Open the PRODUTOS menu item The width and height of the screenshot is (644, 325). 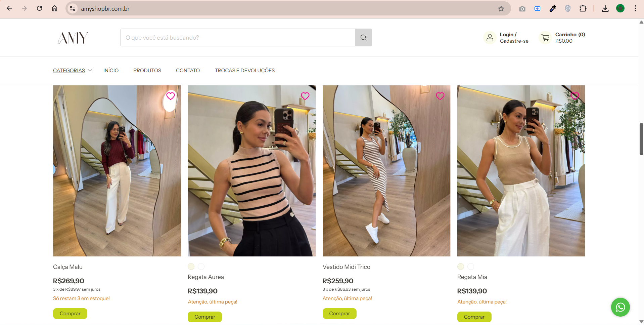coord(147,71)
